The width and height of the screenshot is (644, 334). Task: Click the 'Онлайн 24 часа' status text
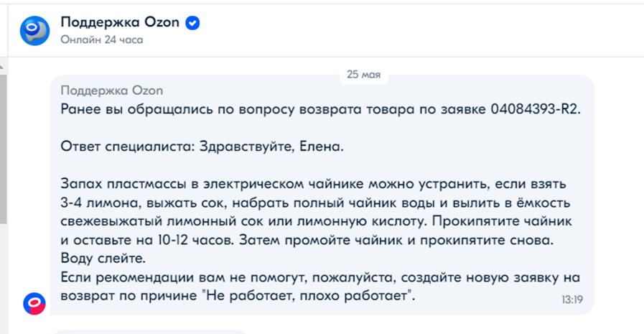pos(102,40)
